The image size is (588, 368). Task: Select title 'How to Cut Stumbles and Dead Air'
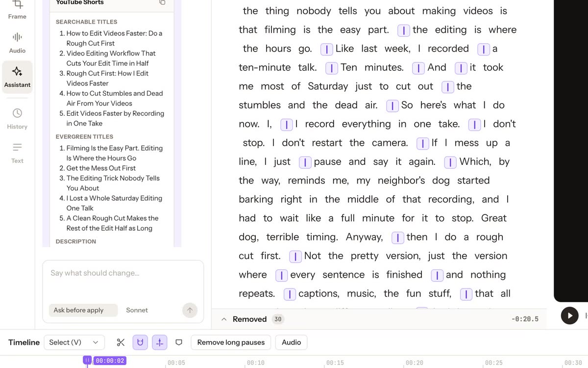(115, 98)
